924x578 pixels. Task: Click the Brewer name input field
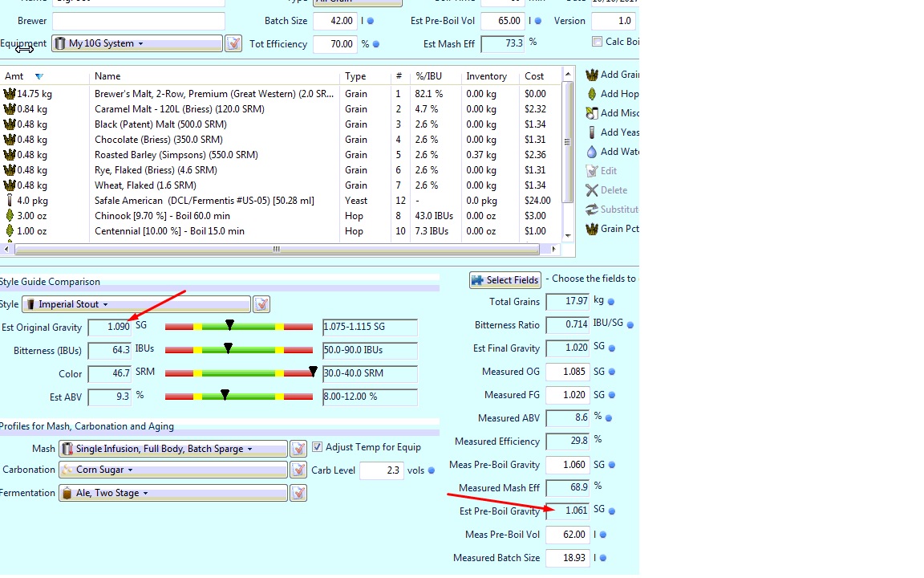tap(139, 21)
